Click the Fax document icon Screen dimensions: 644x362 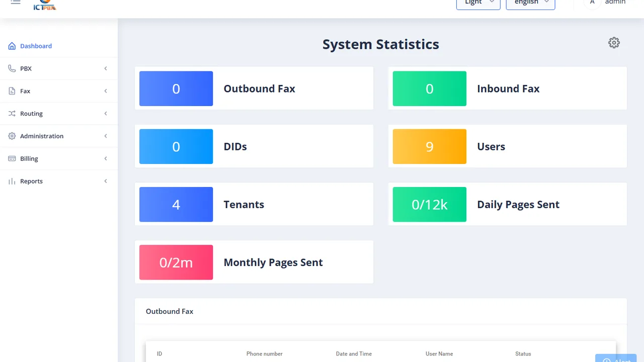(x=12, y=91)
